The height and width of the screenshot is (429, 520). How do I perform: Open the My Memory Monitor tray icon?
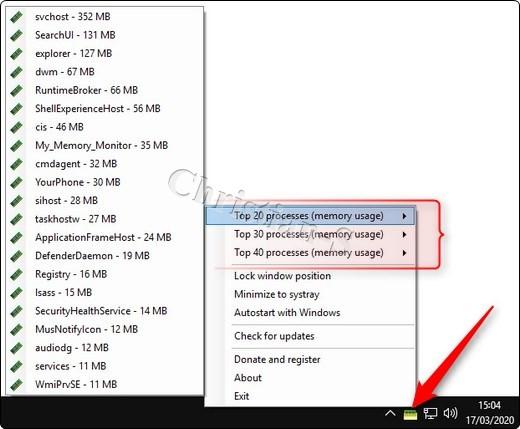tap(410, 415)
